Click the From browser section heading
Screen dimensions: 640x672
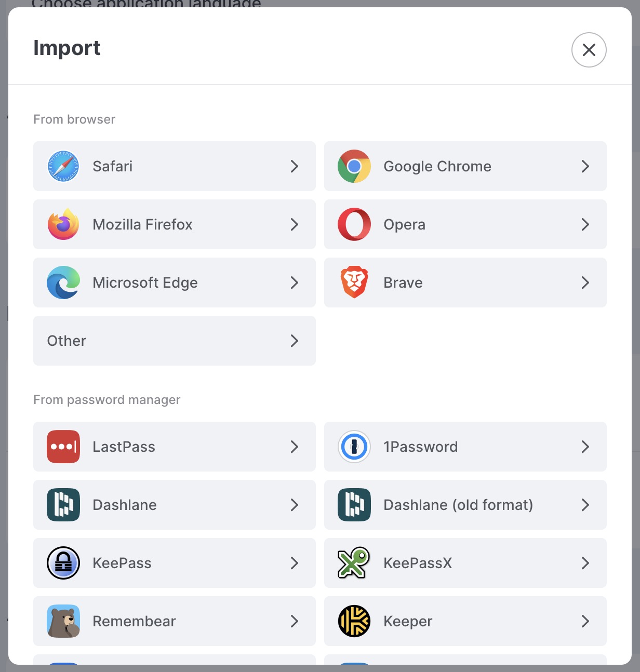[x=74, y=119]
